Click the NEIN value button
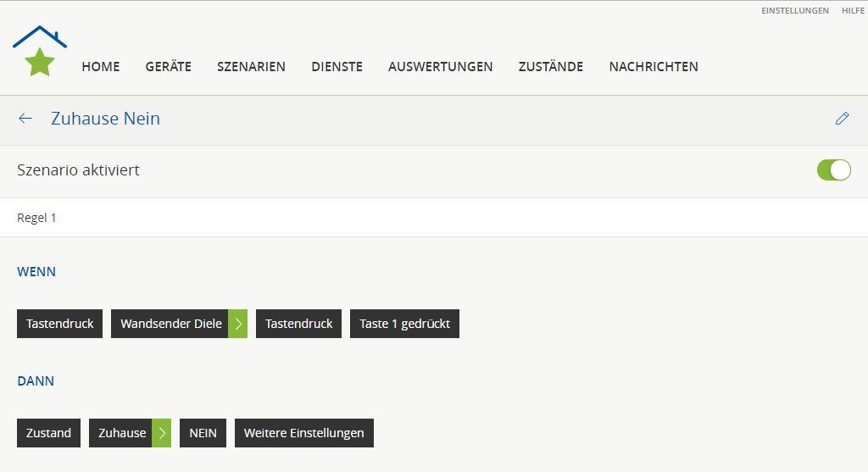The width and height of the screenshot is (868, 472). tap(203, 433)
